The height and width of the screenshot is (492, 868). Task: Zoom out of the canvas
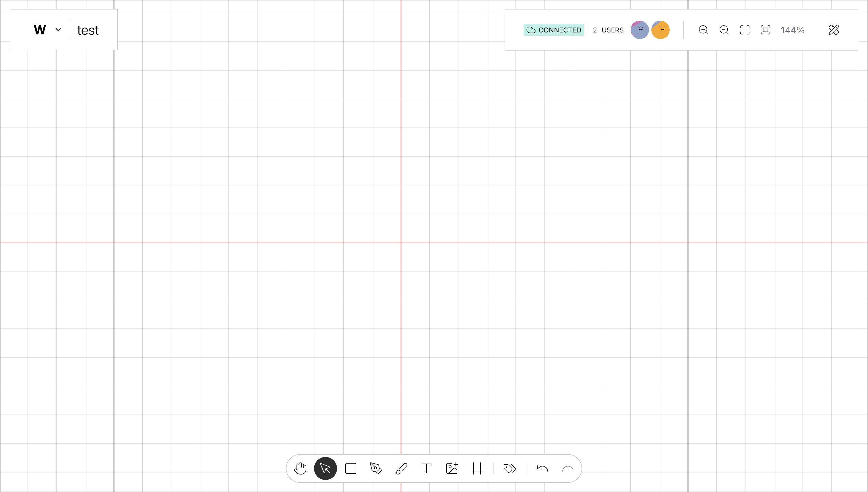(724, 30)
